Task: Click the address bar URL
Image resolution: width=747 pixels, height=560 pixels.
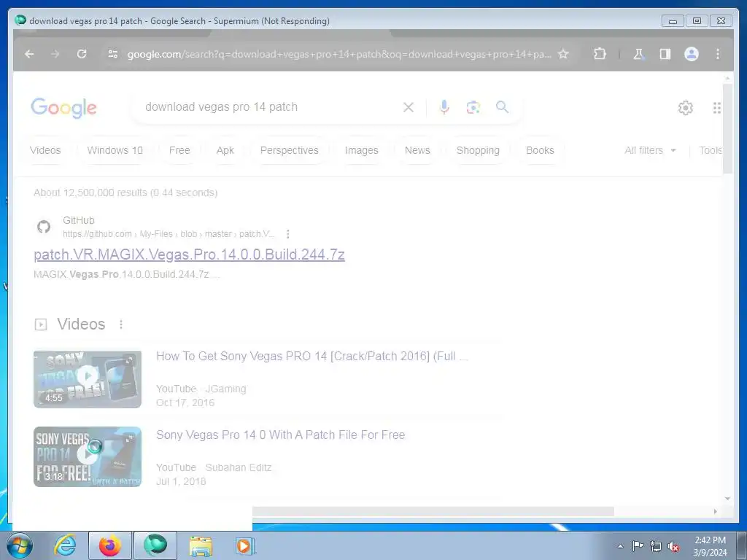Action: tap(339, 54)
